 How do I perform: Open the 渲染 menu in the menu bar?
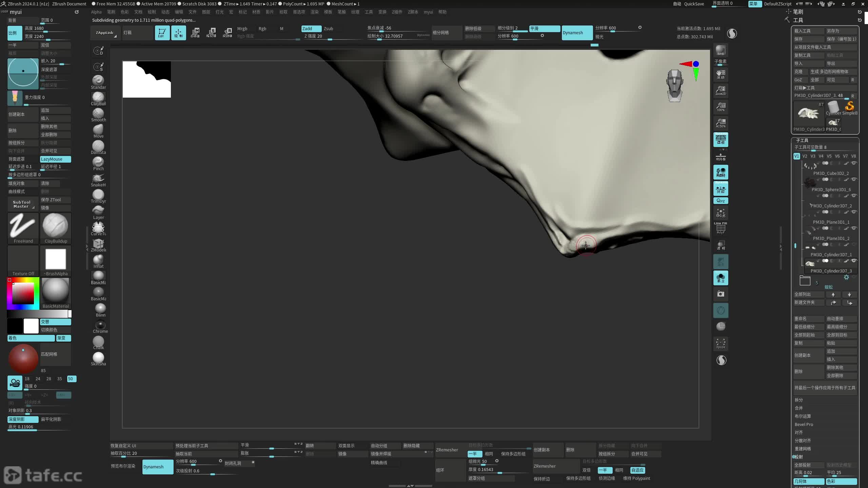coord(314,12)
